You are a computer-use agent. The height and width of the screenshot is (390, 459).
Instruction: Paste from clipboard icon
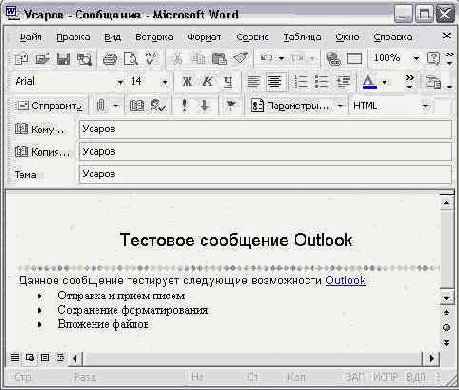(219, 59)
